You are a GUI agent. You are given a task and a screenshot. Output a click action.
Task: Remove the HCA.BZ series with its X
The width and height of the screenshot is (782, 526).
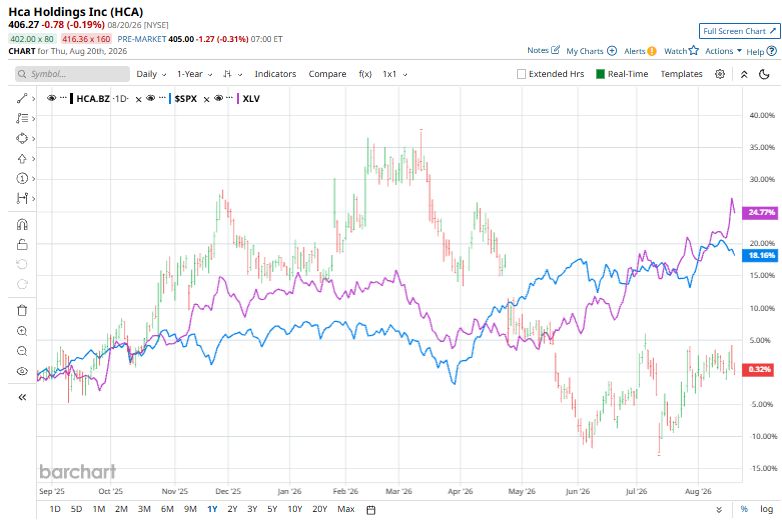click(x=139, y=99)
